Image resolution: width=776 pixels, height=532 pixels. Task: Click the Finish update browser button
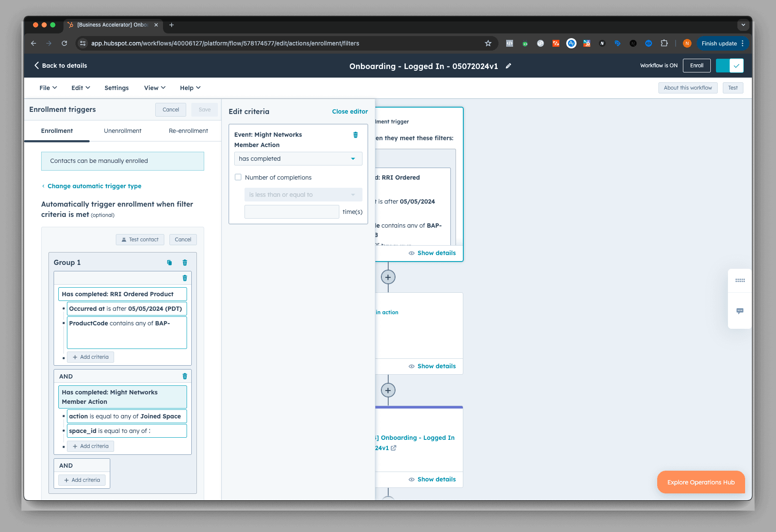click(x=723, y=43)
